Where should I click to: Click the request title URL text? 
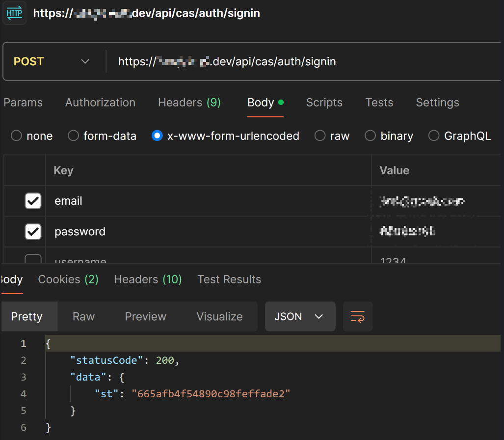pos(147,13)
